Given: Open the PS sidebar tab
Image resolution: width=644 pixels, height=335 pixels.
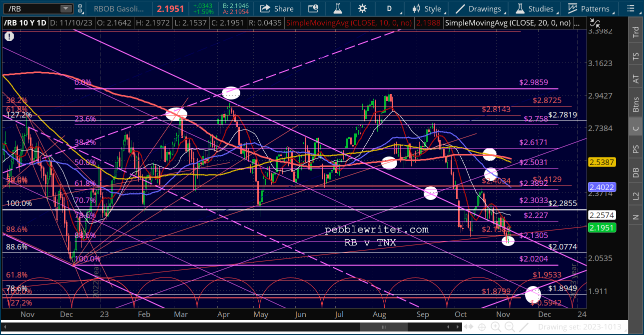Looking at the screenshot, I should [x=636, y=149].
